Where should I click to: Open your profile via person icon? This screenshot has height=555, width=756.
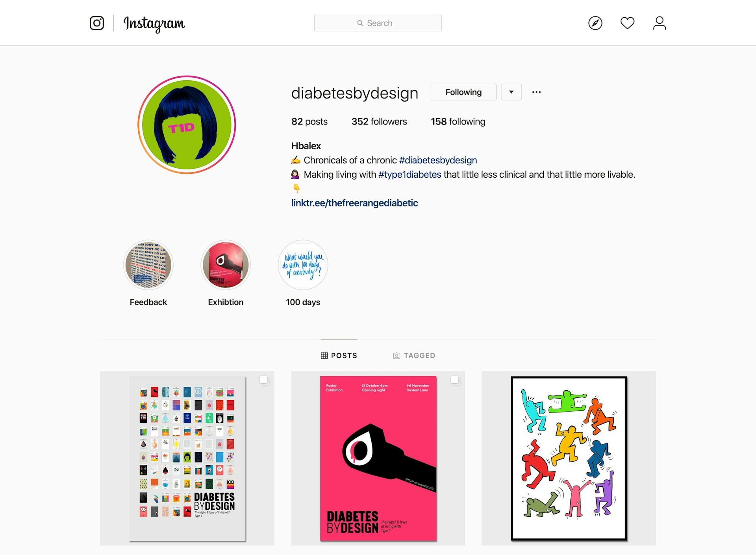pyautogui.click(x=660, y=23)
